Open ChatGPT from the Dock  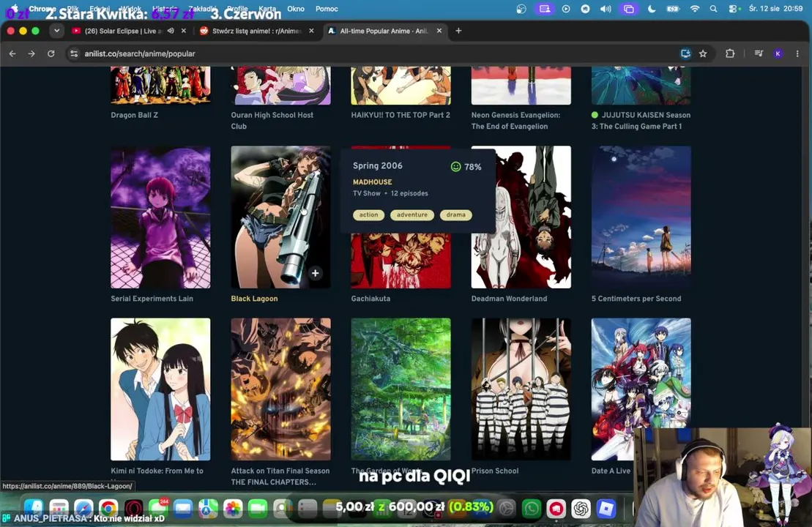click(581, 509)
